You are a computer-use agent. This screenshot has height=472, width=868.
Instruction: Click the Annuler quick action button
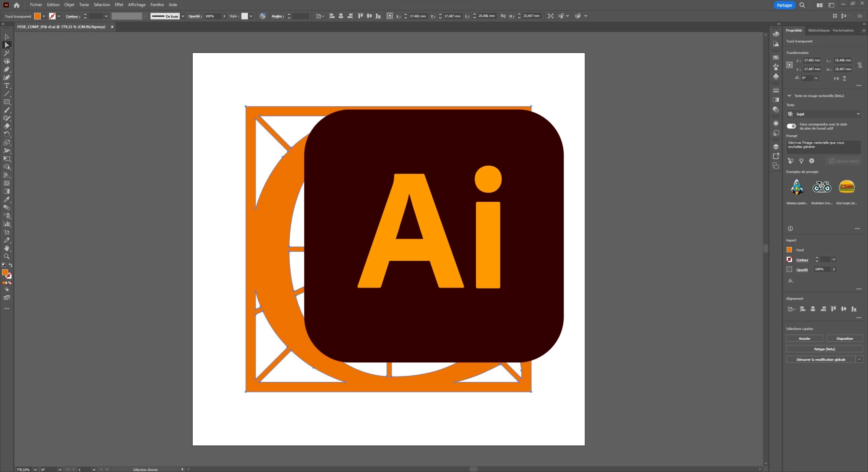[805, 338]
